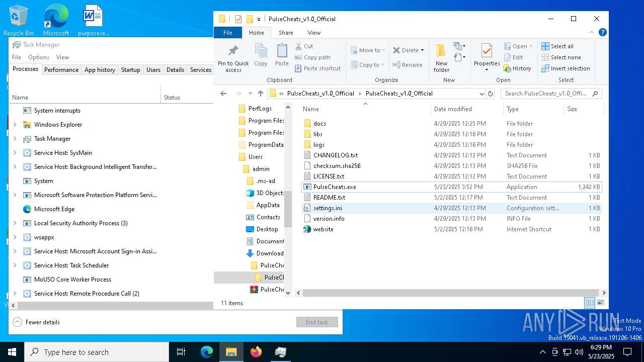
Task: Switch to Explorer View tab
Action: click(x=314, y=33)
